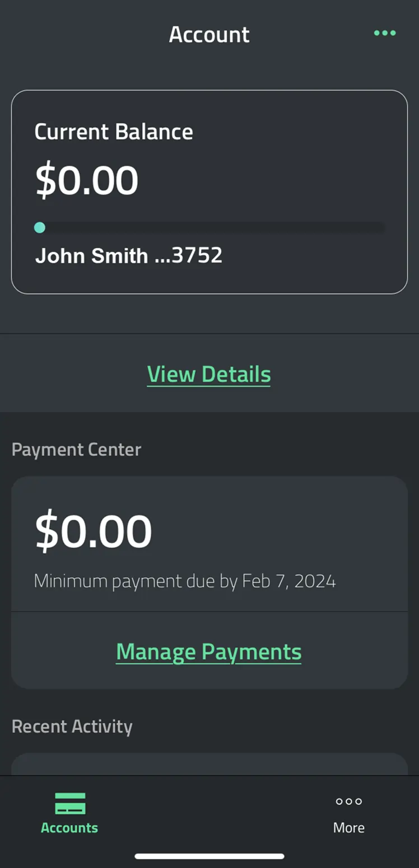Tap the Payment Center $0.00 amount
The height and width of the screenshot is (868, 419).
(94, 531)
